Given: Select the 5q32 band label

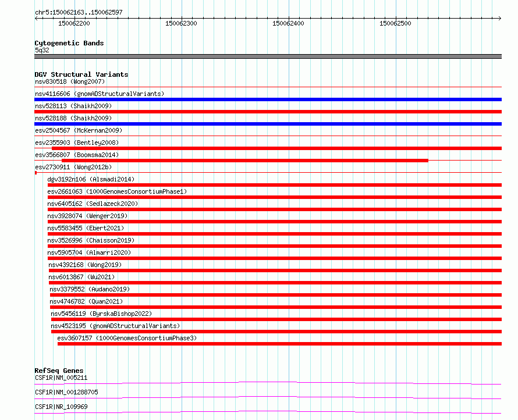Looking at the screenshot, I should tap(42, 50).
